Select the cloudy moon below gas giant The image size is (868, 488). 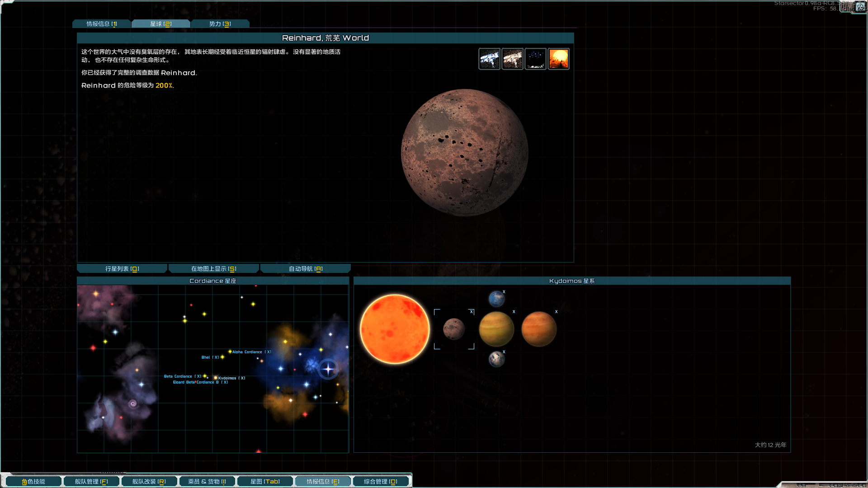pos(496,359)
